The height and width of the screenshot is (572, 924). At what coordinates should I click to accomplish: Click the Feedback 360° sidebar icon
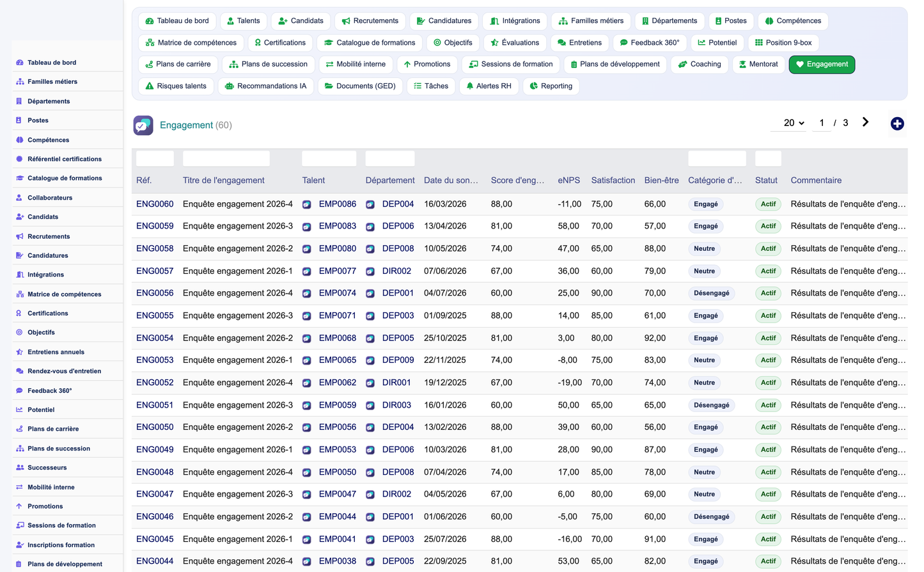20,390
